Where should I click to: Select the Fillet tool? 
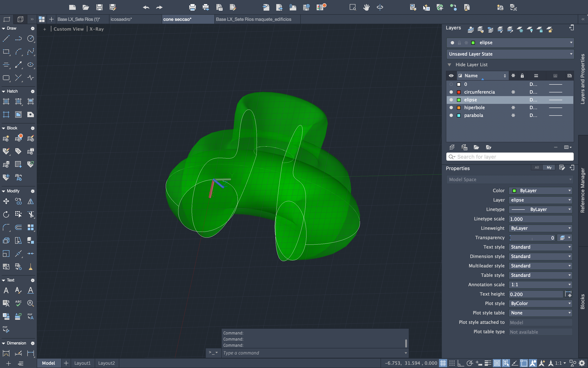[6, 227]
